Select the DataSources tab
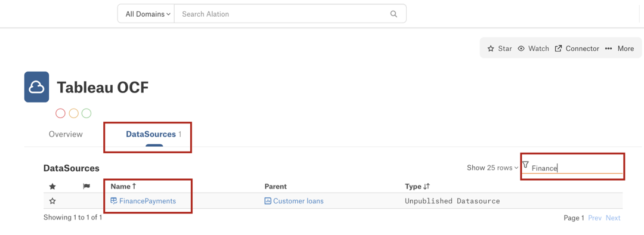644x235 pixels. click(154, 134)
